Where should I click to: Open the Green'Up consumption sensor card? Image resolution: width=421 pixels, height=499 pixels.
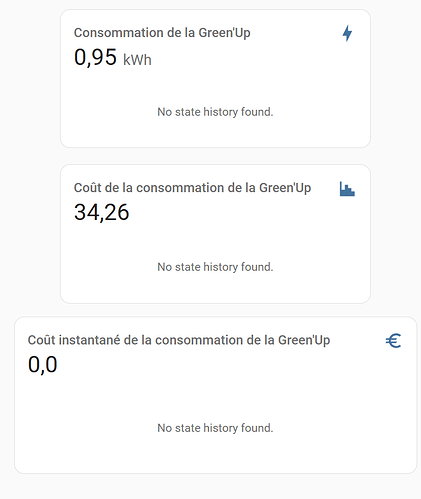pos(215,79)
